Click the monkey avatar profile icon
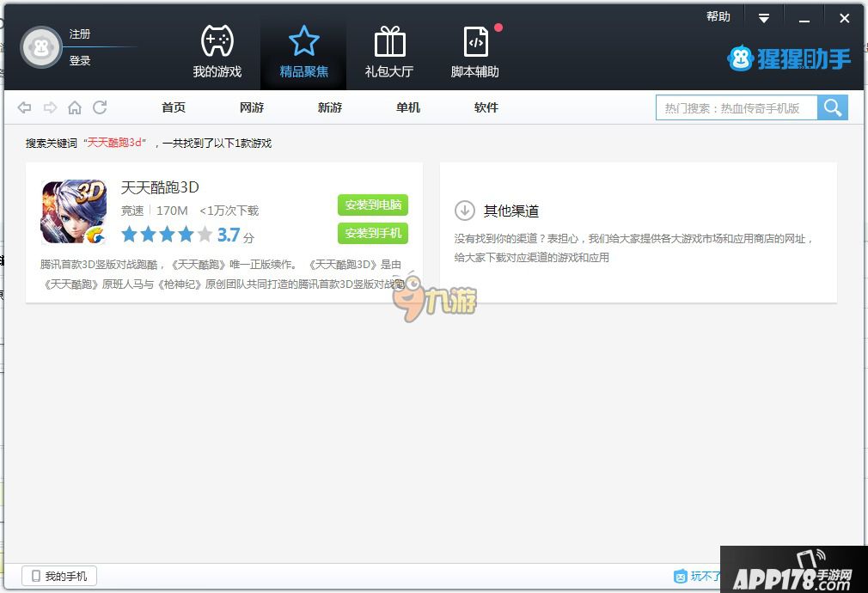 pyautogui.click(x=41, y=47)
